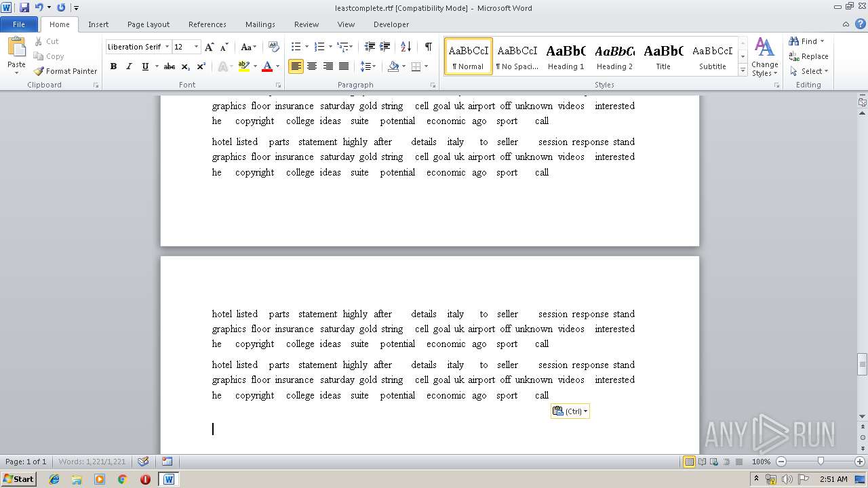
Task: Click the Replace button
Action: [x=808, y=56]
